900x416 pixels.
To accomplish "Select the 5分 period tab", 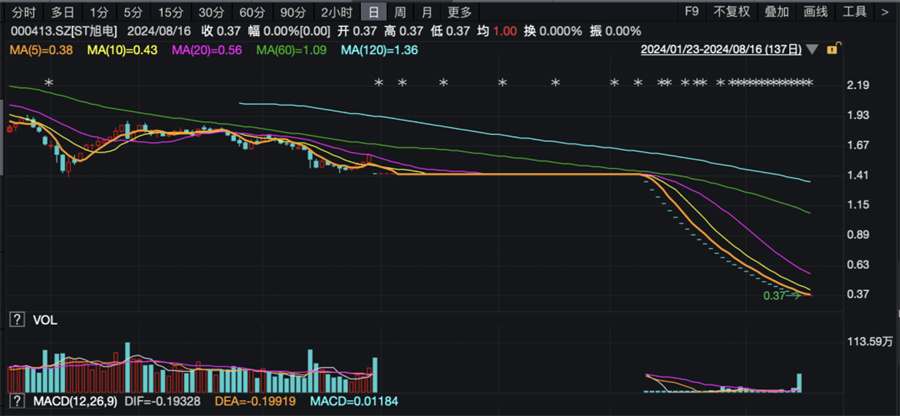I will (133, 11).
